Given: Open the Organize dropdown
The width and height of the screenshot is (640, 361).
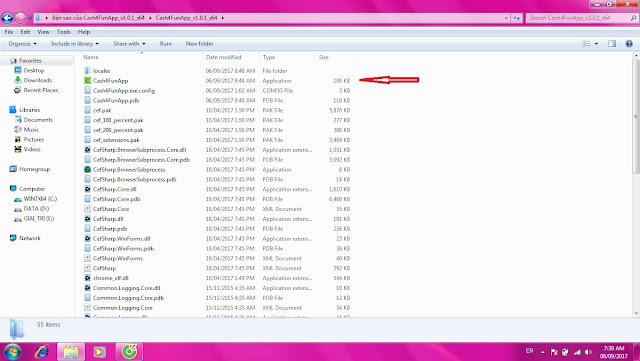Looking at the screenshot, I should coord(22,44).
